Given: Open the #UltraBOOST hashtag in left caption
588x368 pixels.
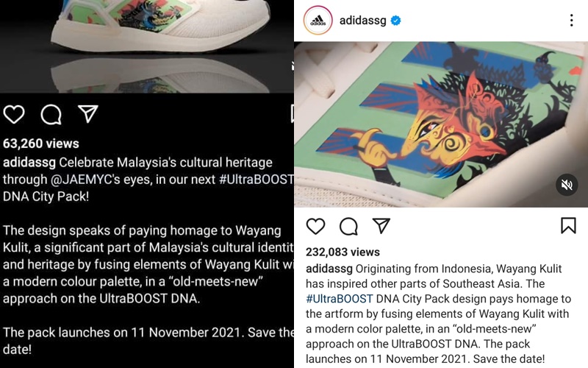Looking at the screenshot, I should [x=257, y=180].
